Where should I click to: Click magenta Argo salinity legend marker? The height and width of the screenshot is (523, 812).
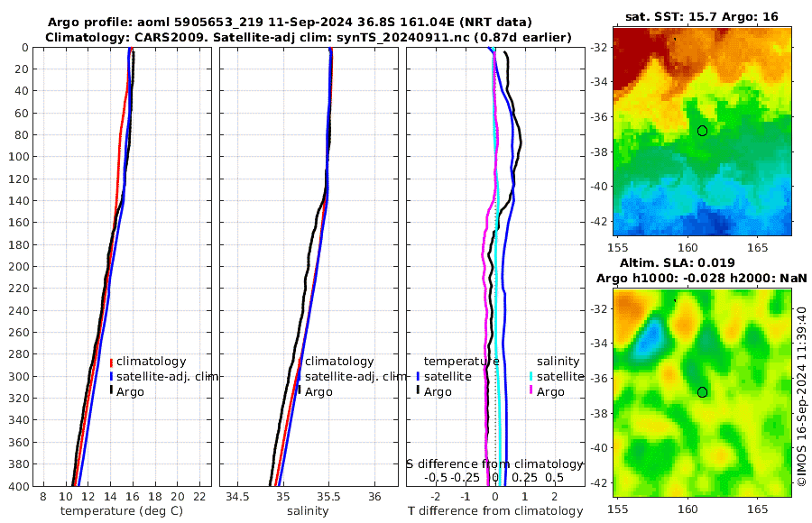click(x=531, y=391)
